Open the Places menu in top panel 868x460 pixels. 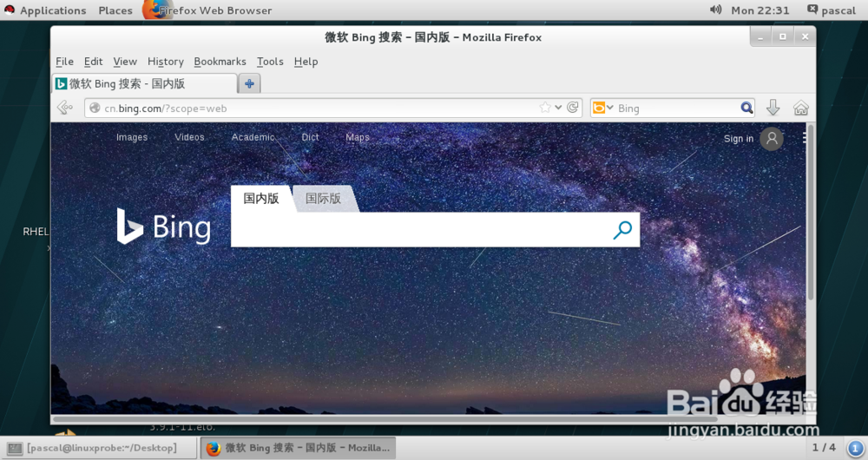pyautogui.click(x=115, y=10)
